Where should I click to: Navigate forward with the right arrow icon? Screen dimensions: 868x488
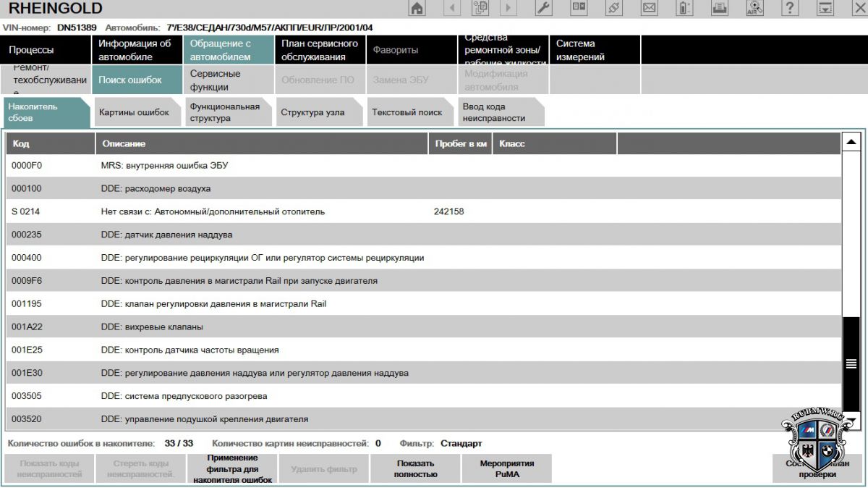point(509,8)
